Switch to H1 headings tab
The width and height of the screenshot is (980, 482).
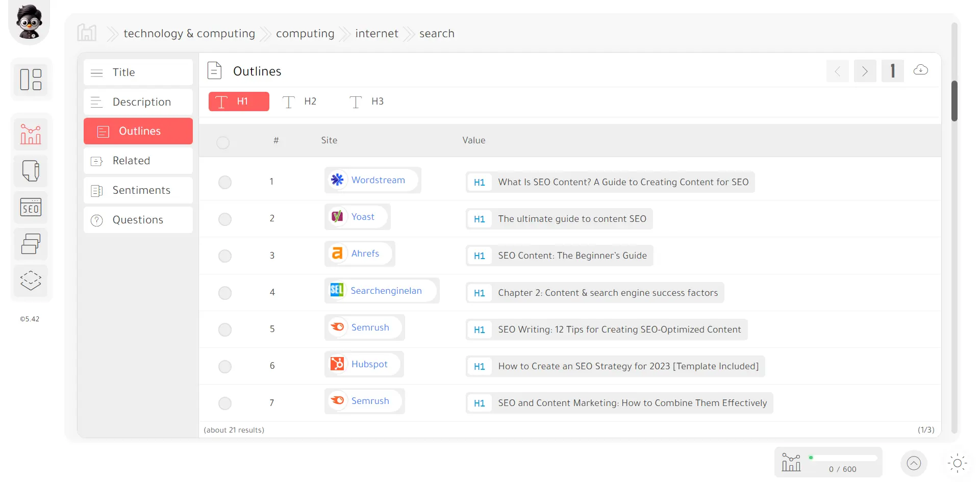tap(239, 102)
